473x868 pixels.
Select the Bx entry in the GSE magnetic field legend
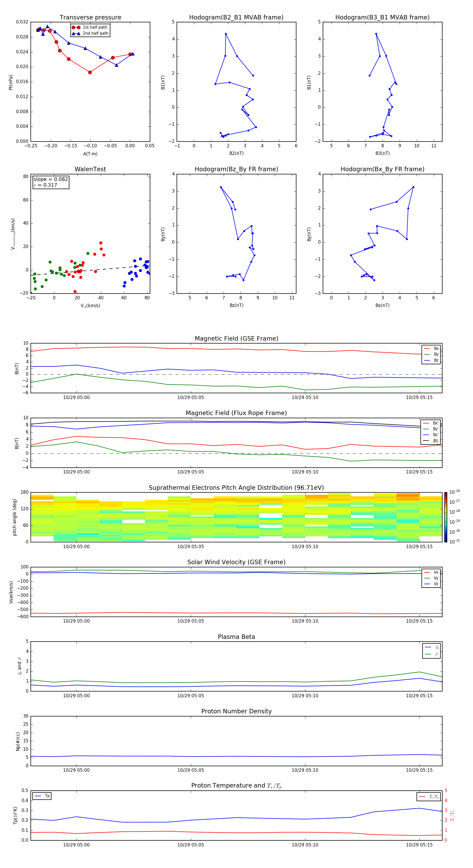pos(431,349)
